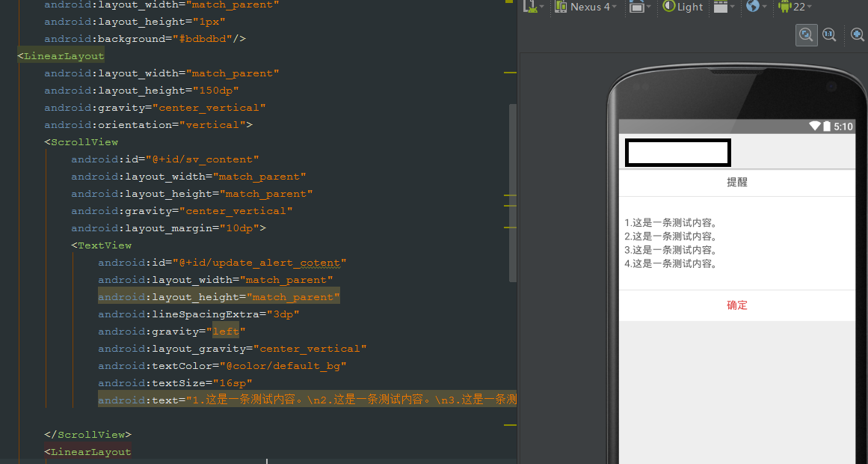This screenshot has height=464, width=868.
Task: Open the screen orientation dropdown
Action: (x=641, y=7)
